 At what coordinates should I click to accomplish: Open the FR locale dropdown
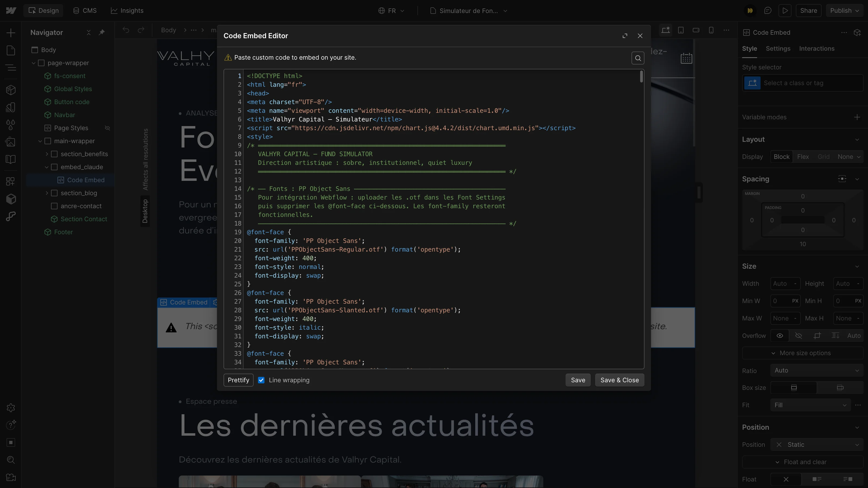tap(391, 11)
